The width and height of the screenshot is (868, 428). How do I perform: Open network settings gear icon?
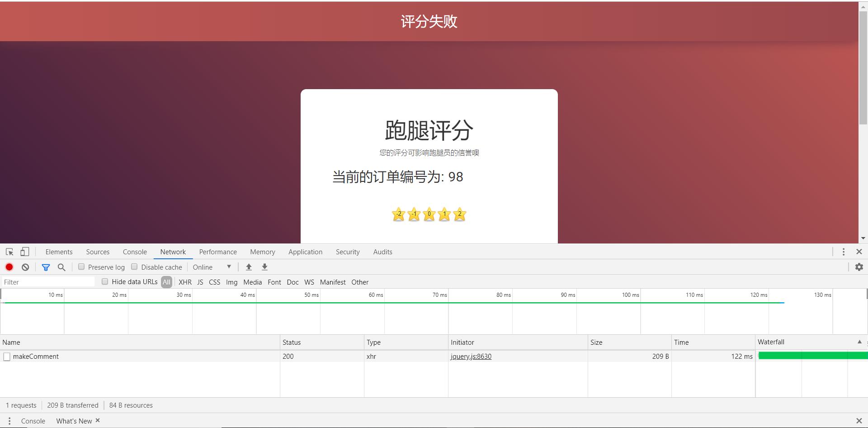point(859,267)
